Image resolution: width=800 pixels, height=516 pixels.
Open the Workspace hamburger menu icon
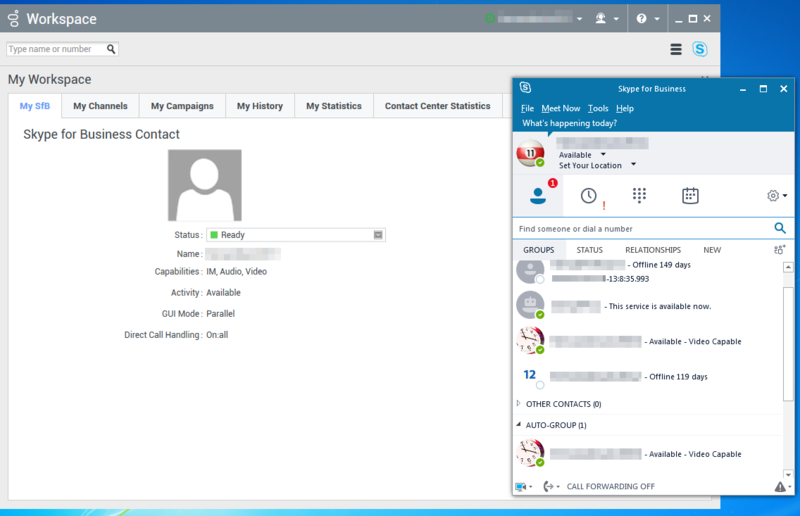pyautogui.click(x=676, y=49)
